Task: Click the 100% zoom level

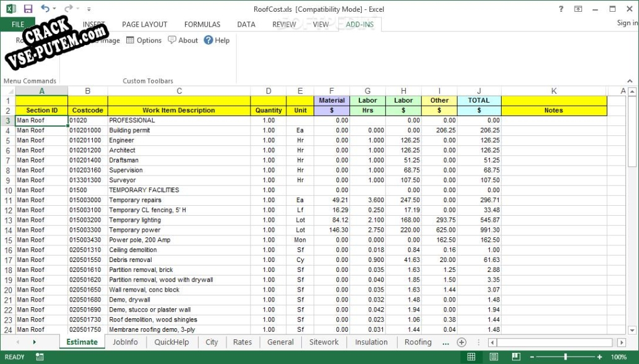Action: pos(619,357)
